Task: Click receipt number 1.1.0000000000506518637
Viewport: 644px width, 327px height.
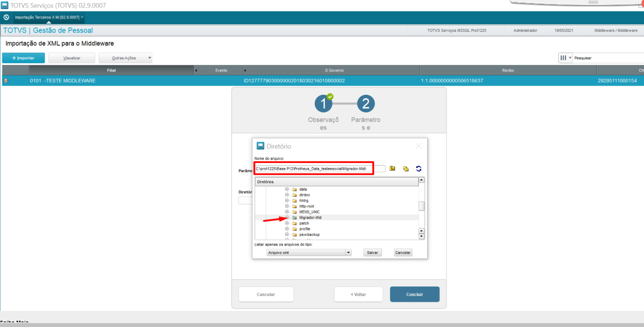Action: [452, 81]
